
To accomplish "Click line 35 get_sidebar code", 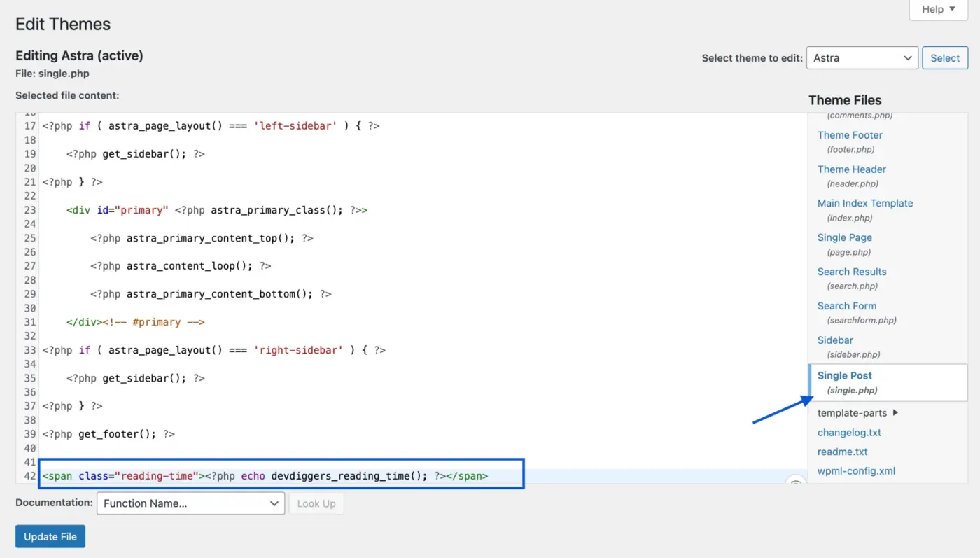I will pyautogui.click(x=136, y=378).
